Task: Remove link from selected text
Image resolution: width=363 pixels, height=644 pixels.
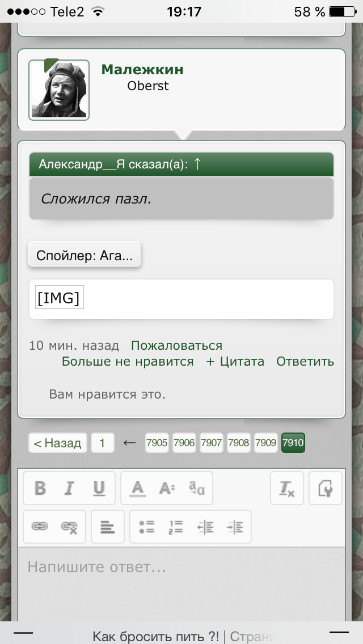Action: 69,527
